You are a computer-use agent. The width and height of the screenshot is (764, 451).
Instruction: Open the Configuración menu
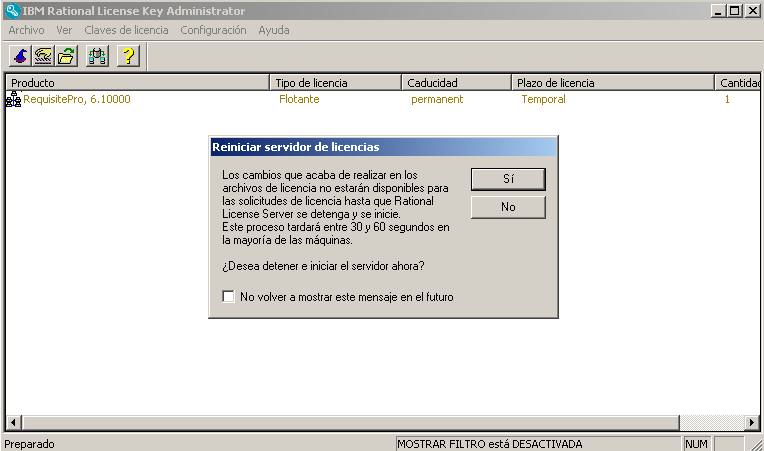click(x=213, y=30)
